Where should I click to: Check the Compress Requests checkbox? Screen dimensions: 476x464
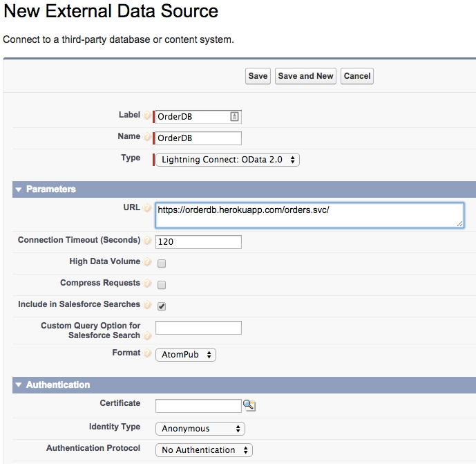(162, 285)
